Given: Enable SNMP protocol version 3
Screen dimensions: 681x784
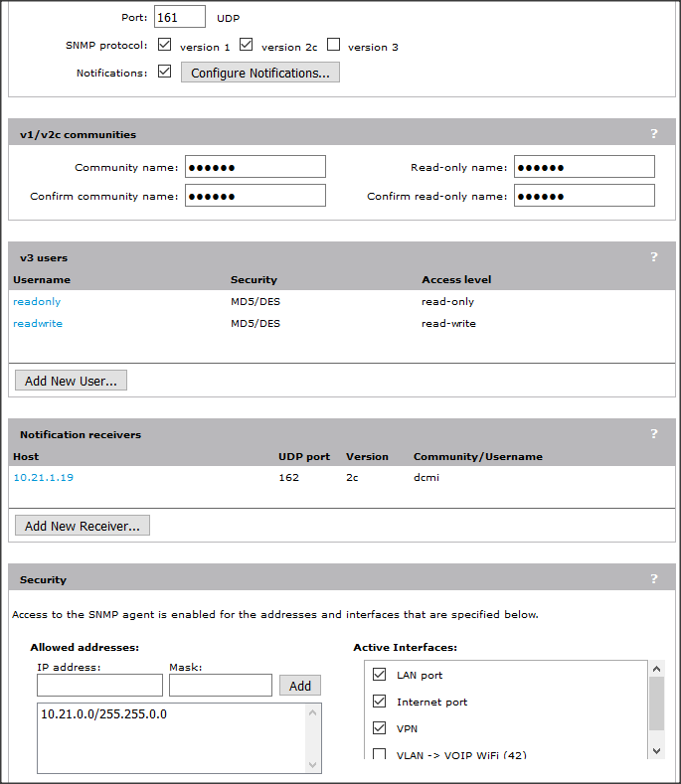Looking at the screenshot, I should coord(334,45).
